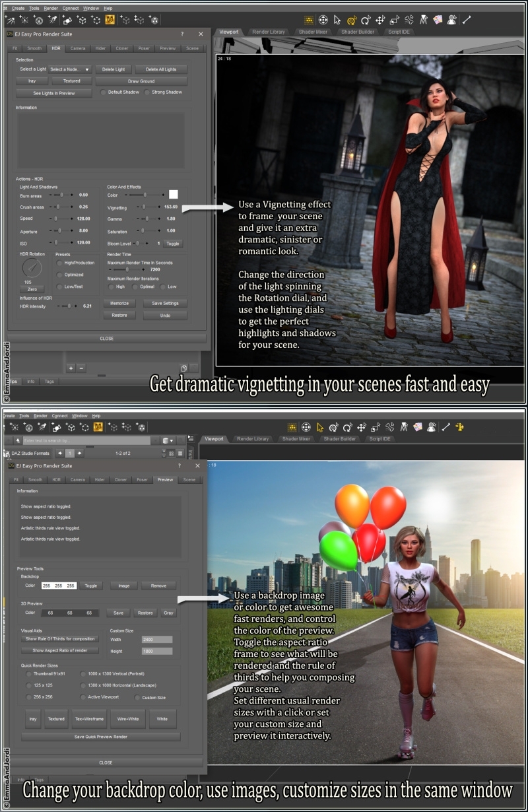Click the person figure icon above vampire scene
528x812 pixels.
click(x=452, y=20)
